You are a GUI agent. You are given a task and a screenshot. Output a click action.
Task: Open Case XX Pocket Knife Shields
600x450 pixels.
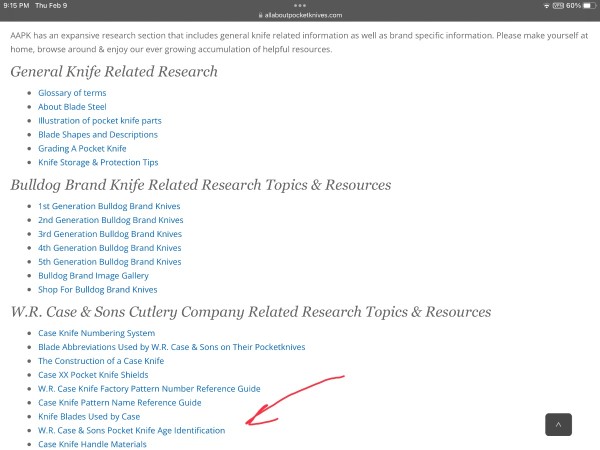[x=93, y=375]
